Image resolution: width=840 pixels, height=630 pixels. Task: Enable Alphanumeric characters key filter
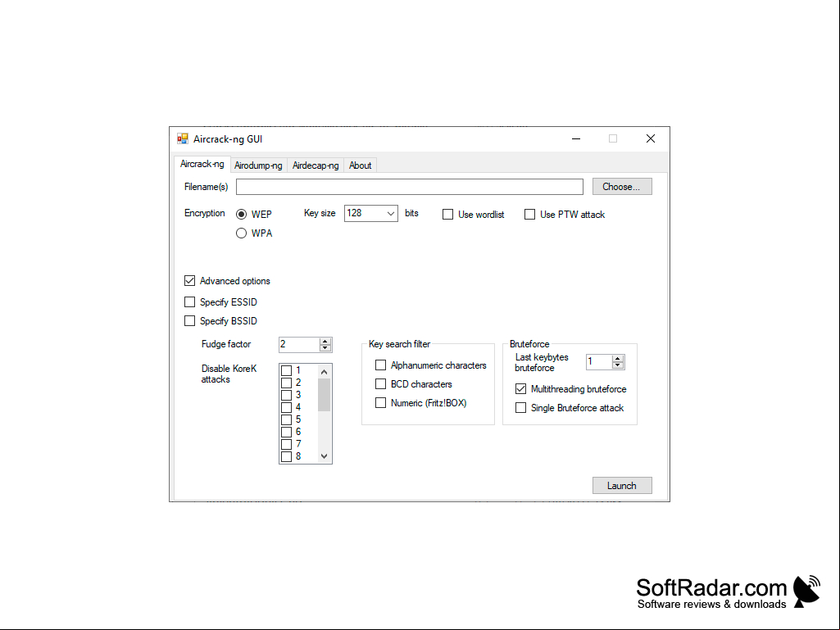(x=380, y=365)
